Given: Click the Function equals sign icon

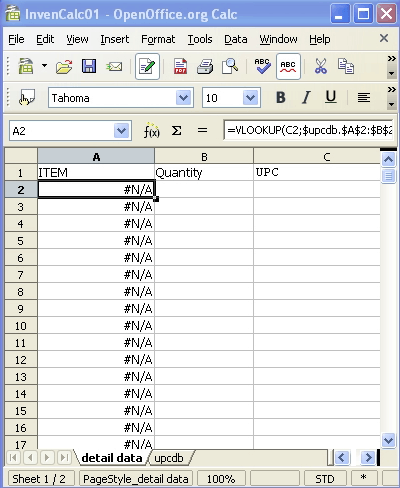Looking at the screenshot, I should point(202,131).
